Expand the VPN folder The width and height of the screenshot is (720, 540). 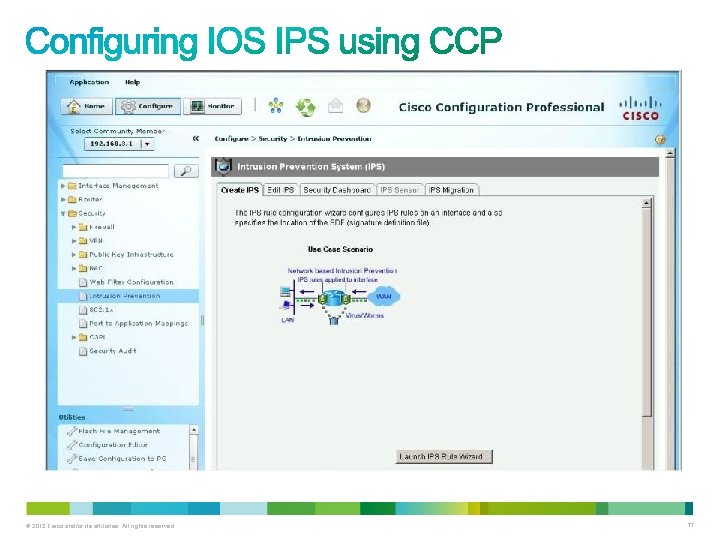tap(74, 241)
